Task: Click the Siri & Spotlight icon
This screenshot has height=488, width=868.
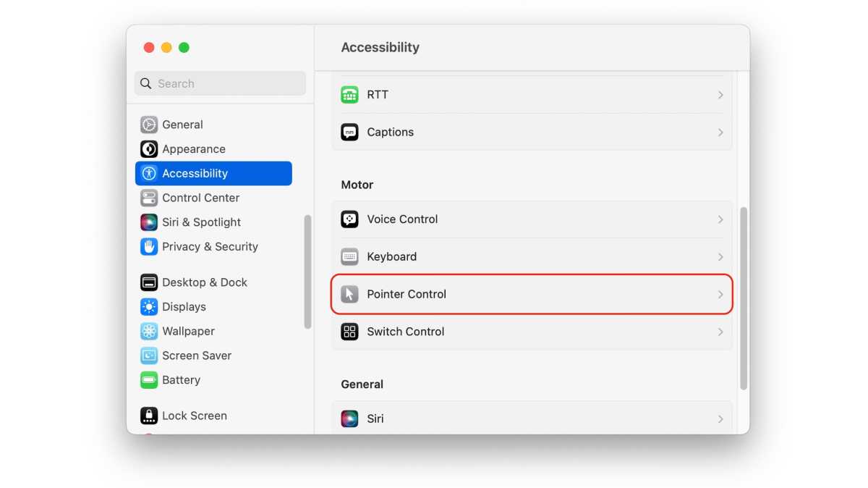Action: click(x=149, y=222)
